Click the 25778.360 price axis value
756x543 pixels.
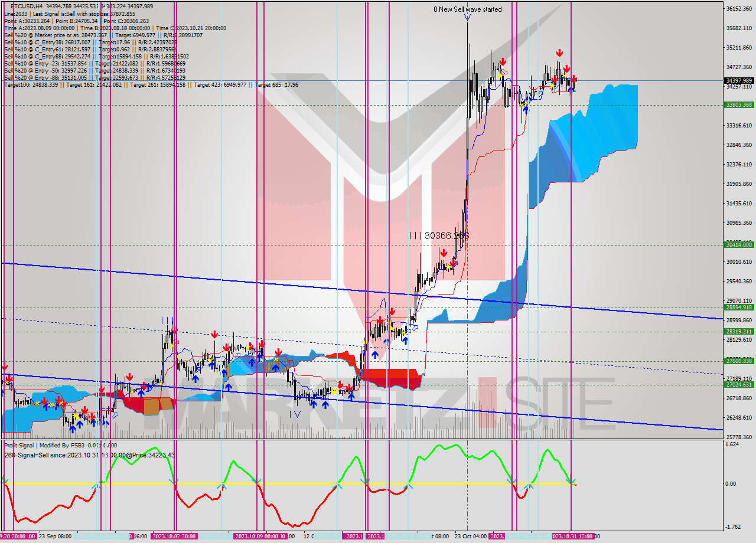[739, 437]
